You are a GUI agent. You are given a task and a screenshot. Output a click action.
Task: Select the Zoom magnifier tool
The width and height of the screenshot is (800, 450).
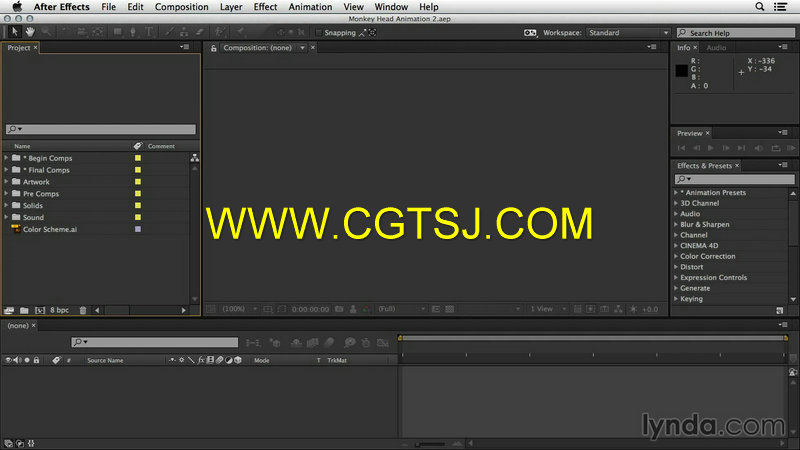(46, 32)
